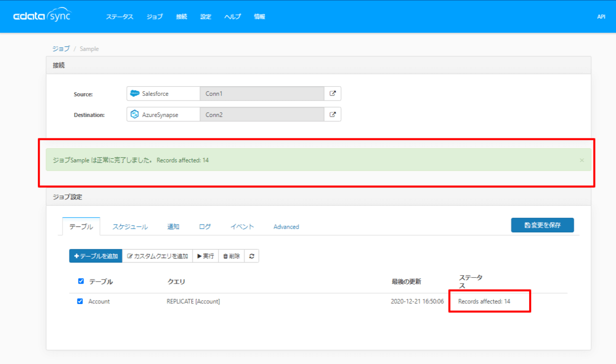This screenshot has height=364, width=616.
Task: Switch to the イベント tab
Action: pyautogui.click(x=242, y=227)
